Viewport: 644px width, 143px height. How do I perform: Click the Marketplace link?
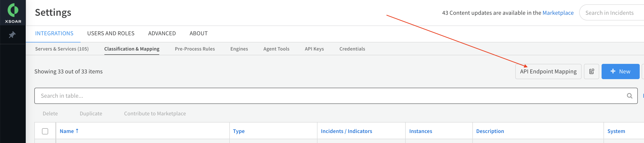pyautogui.click(x=558, y=12)
